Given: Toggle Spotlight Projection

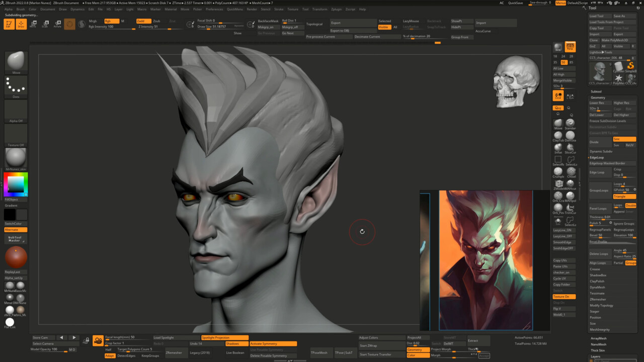Looking at the screenshot, I should click(225, 338).
